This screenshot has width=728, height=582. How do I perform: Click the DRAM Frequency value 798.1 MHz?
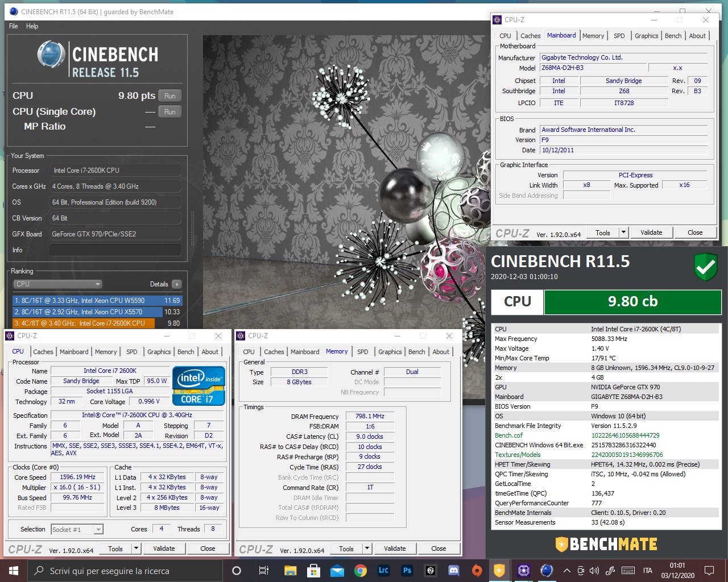(370, 416)
